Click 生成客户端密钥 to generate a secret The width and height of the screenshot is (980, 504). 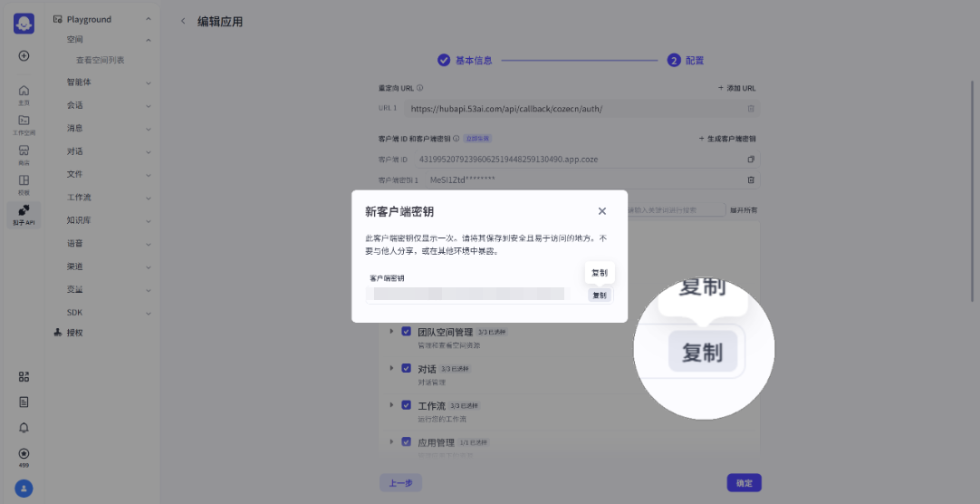[727, 139]
